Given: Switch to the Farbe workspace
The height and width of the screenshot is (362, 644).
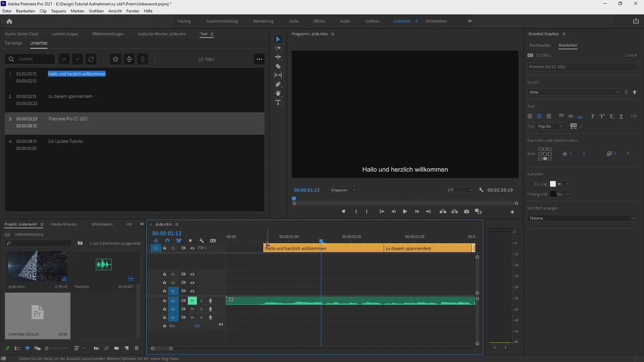Looking at the screenshot, I should pyautogui.click(x=294, y=21).
